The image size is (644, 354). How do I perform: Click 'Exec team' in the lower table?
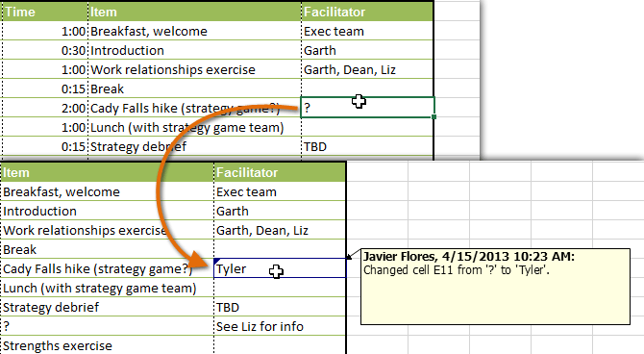280,192
